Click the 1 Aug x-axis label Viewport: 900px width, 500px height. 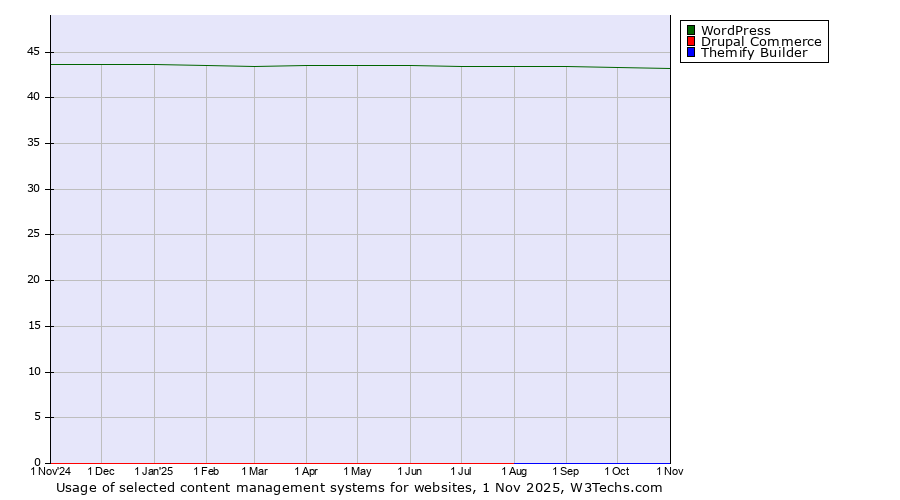514,471
